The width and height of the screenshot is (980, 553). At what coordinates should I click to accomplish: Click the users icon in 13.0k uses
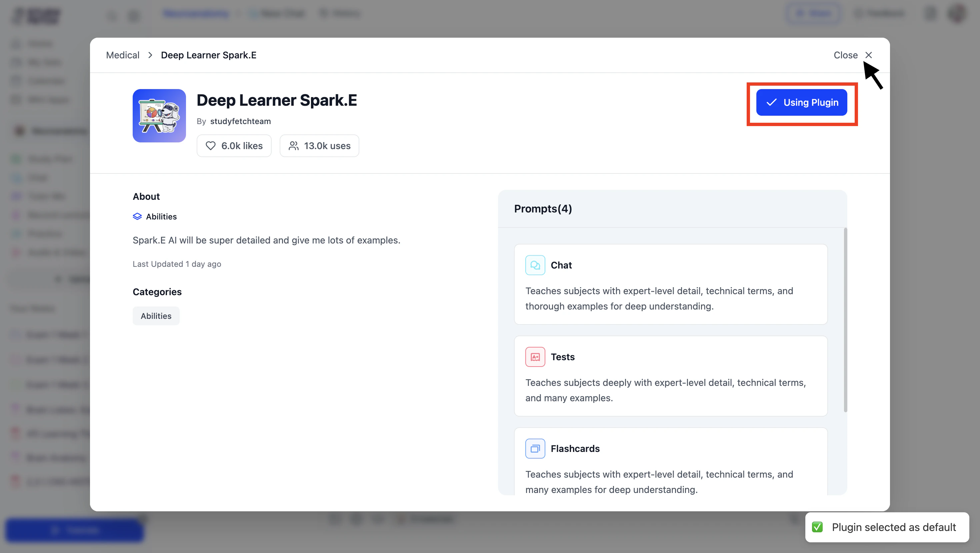293,146
